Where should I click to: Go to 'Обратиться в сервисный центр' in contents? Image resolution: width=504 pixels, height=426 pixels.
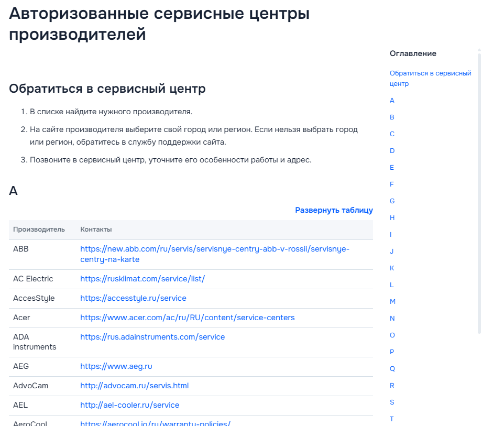pyautogui.click(x=431, y=79)
